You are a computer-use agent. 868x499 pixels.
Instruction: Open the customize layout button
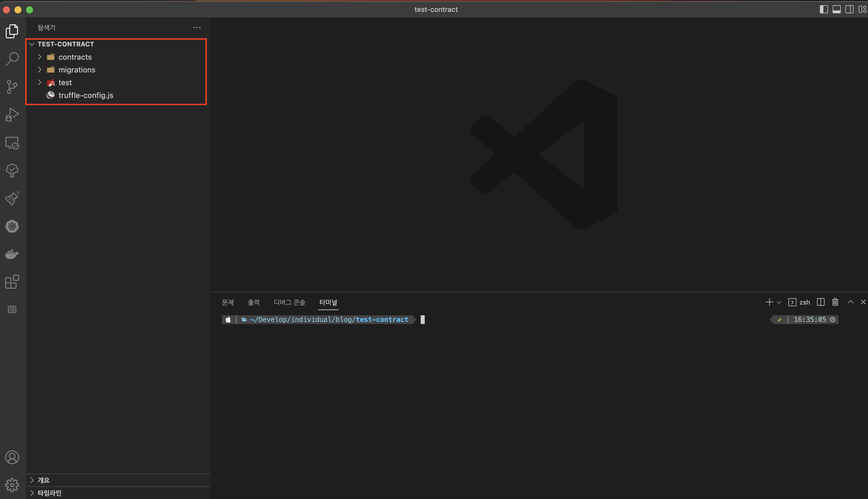[862, 9]
